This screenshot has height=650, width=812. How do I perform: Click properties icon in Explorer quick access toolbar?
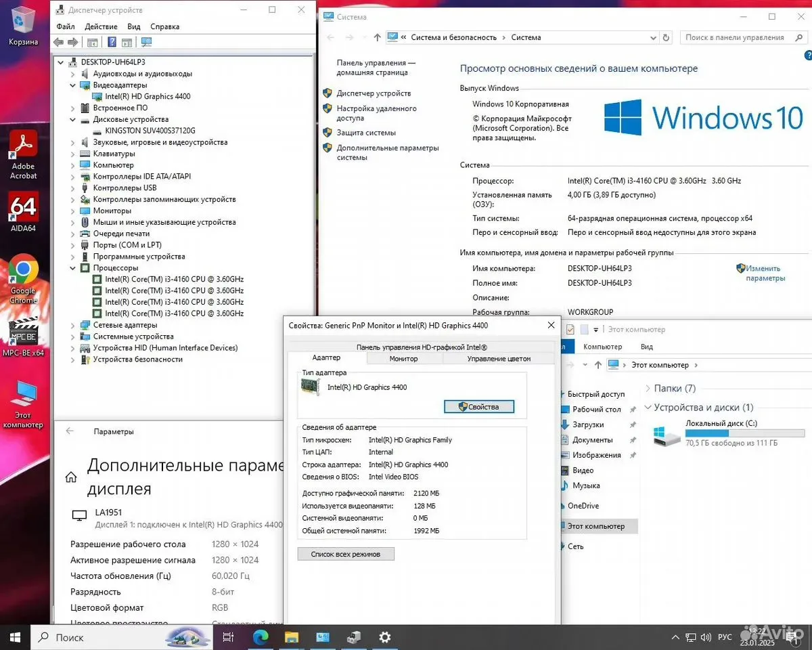point(570,330)
